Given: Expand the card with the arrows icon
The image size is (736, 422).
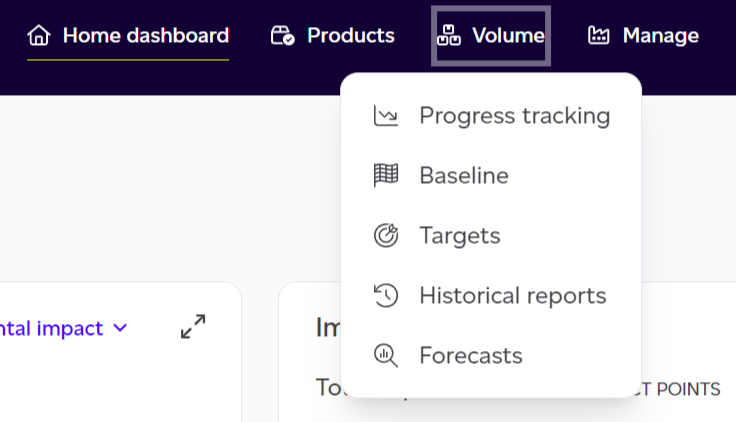Looking at the screenshot, I should click(x=193, y=327).
